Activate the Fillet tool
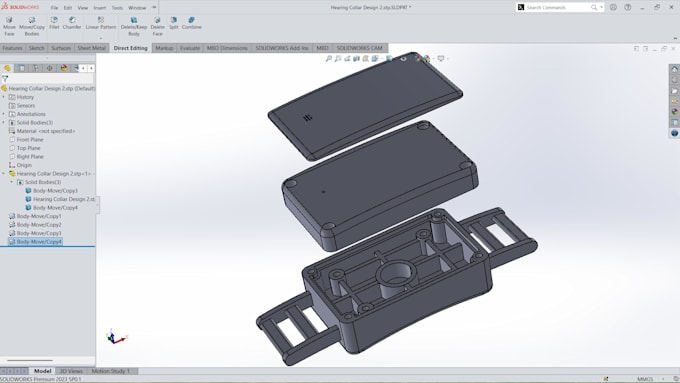The image size is (680, 383). click(54, 23)
